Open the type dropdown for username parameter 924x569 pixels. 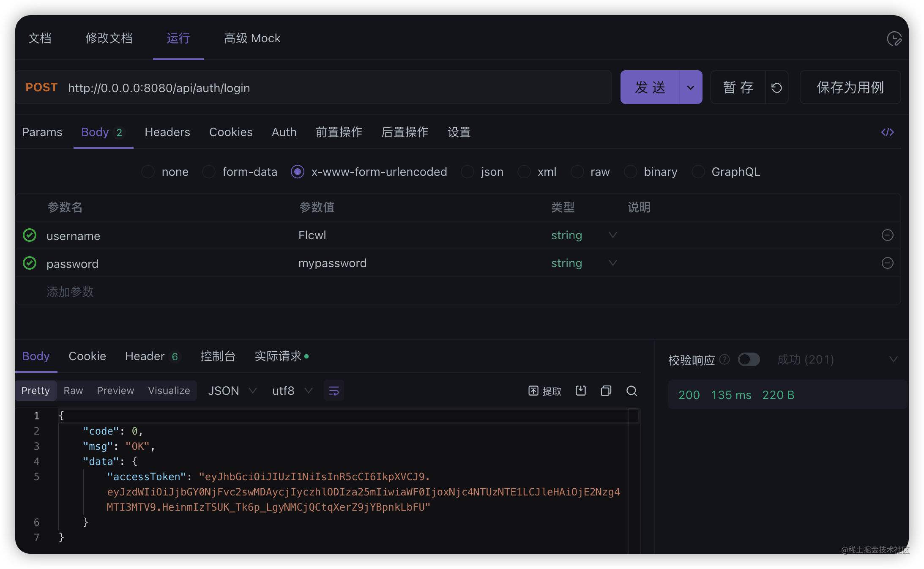[612, 235]
